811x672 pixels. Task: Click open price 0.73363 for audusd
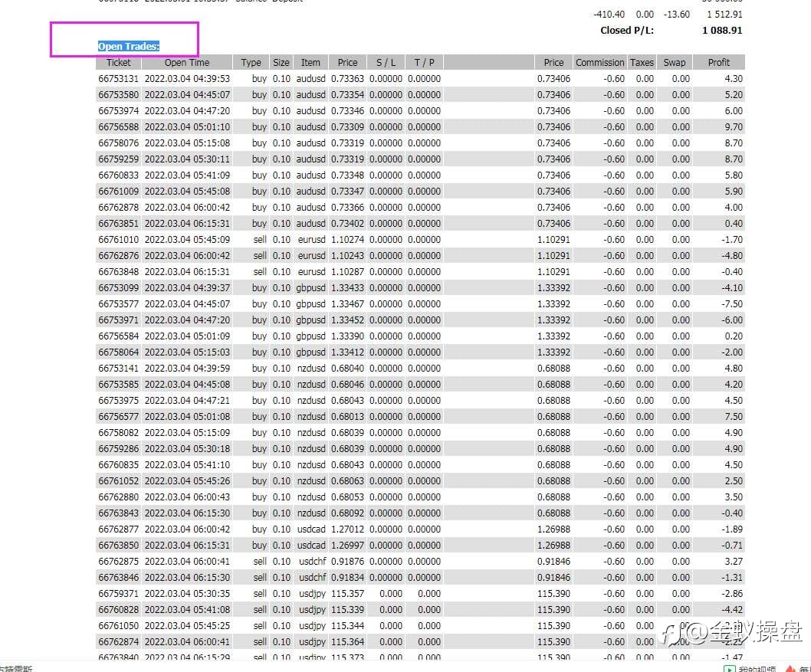click(x=347, y=79)
